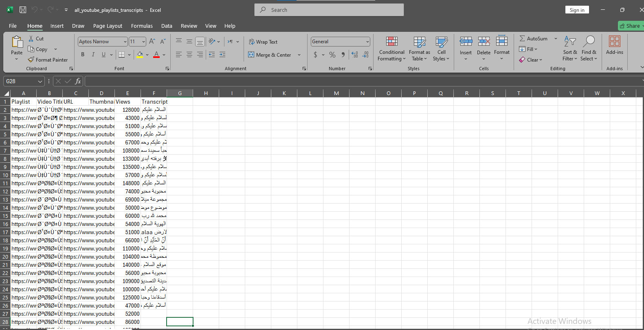This screenshot has width=644, height=330.
Task: Open the Add-ins icon
Action: click(614, 45)
